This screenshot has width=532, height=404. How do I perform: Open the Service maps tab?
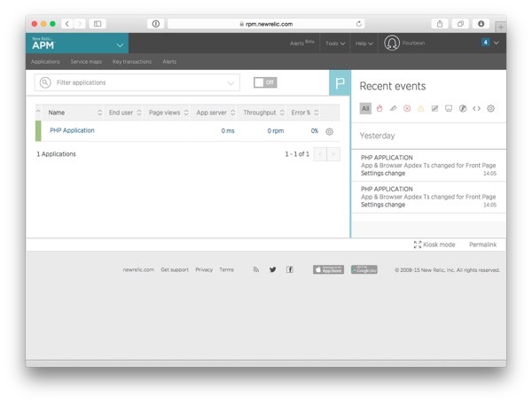[86, 62]
